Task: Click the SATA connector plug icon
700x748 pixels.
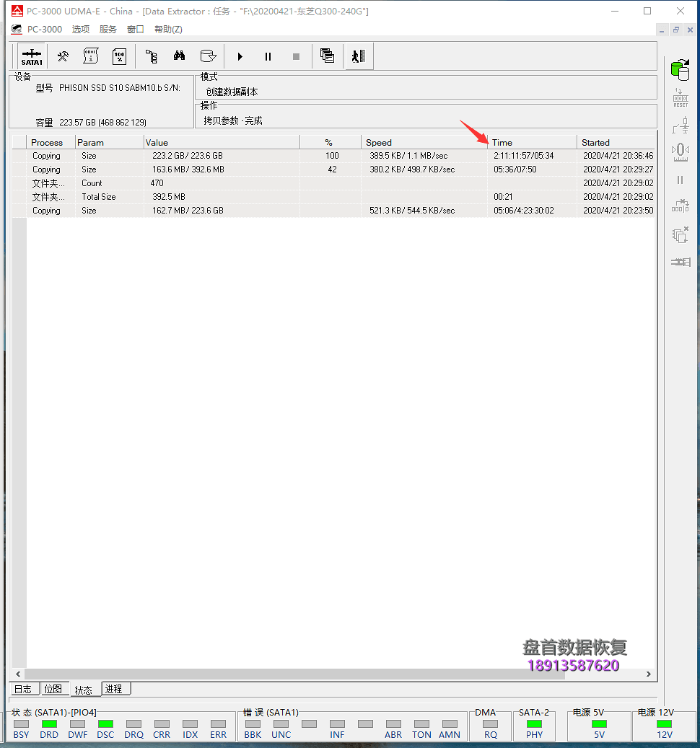Action: 681,262
